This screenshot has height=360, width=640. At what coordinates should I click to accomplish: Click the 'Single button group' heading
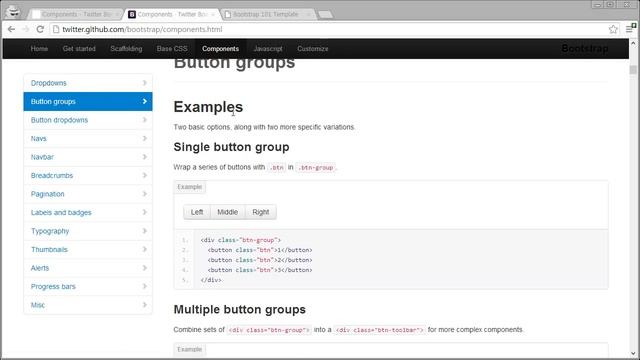click(x=231, y=147)
